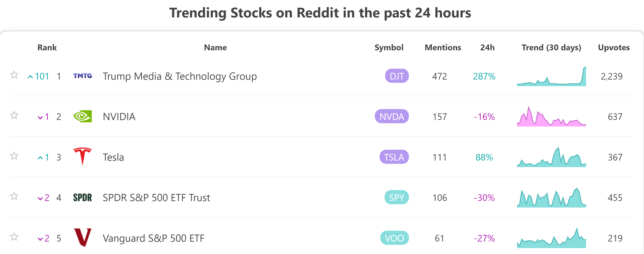The width and height of the screenshot is (644, 254).
Task: Open Tesla 30-day trend sparkline chart
Action: pyautogui.click(x=552, y=157)
